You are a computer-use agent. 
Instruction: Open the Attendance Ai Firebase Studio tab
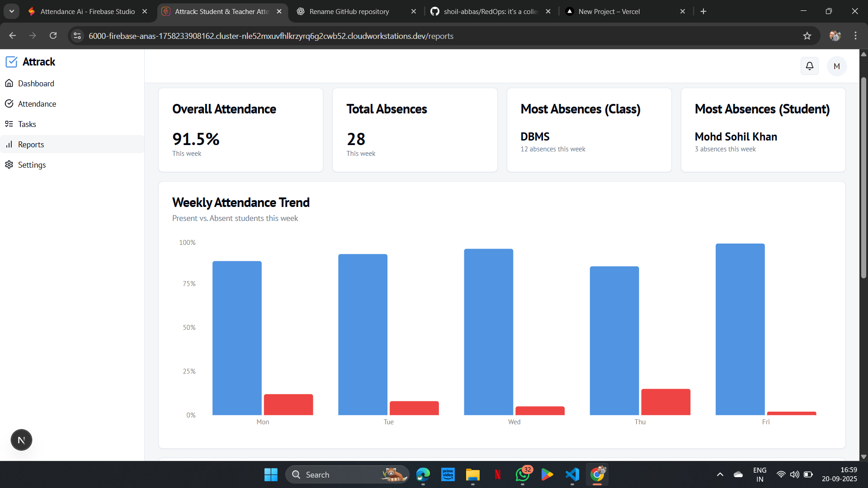tap(87, 11)
